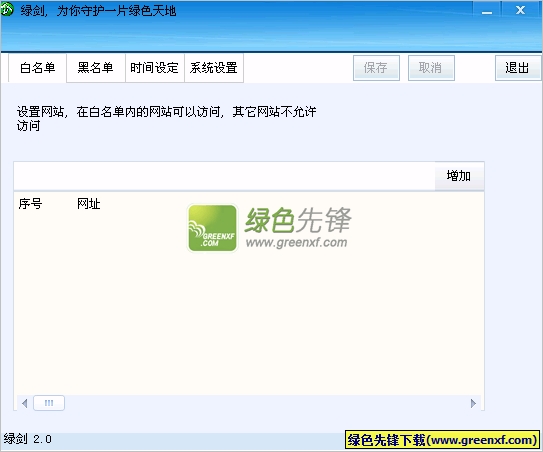Click the scroll right arrow
543x452 pixels.
473,403
